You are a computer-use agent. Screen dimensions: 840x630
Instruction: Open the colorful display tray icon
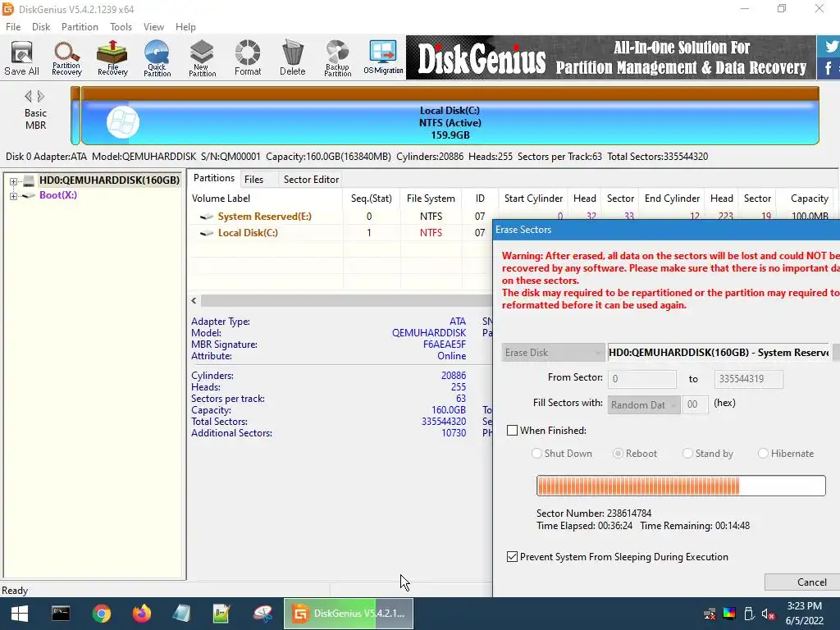pyautogui.click(x=729, y=614)
